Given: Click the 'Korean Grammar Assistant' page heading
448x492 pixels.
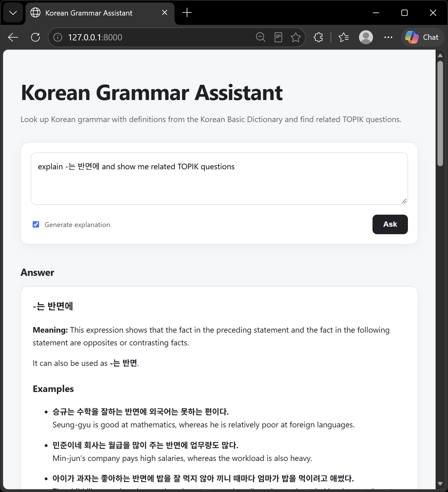Looking at the screenshot, I should [152, 93].
